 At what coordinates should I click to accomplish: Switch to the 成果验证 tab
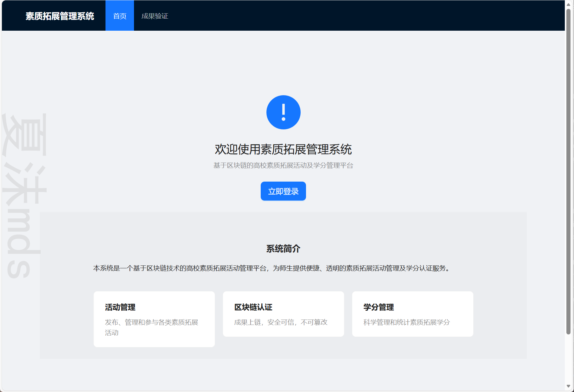tap(155, 16)
